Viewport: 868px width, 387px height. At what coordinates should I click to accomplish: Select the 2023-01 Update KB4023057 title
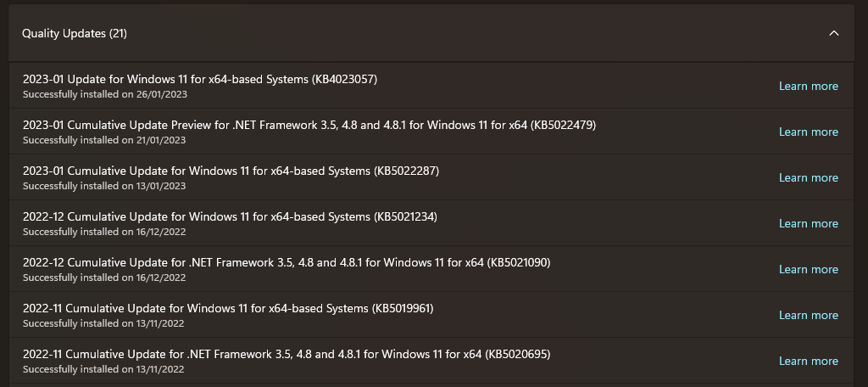pyautogui.click(x=200, y=79)
